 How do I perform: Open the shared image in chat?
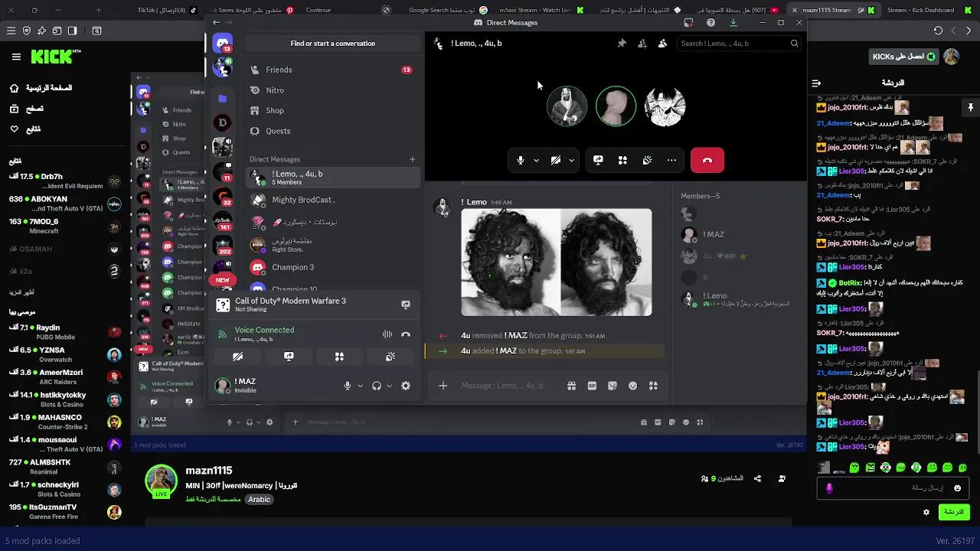[557, 262]
